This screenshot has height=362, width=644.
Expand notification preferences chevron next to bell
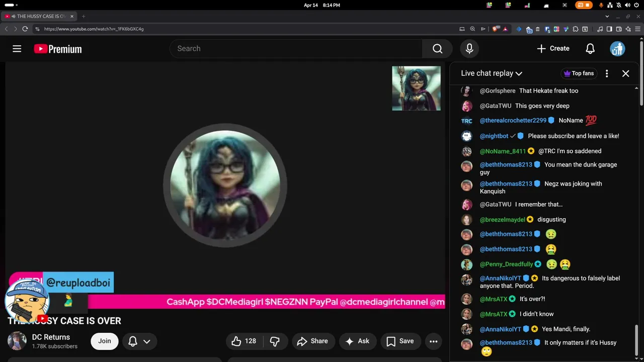147,341
